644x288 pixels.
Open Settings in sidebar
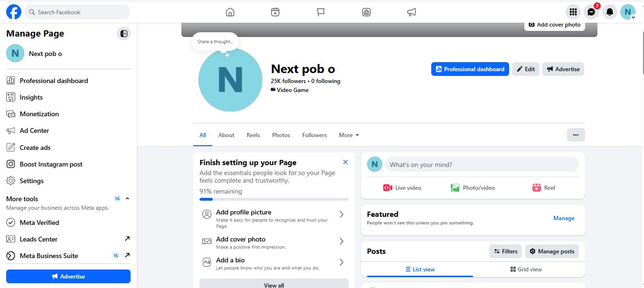point(68,181)
